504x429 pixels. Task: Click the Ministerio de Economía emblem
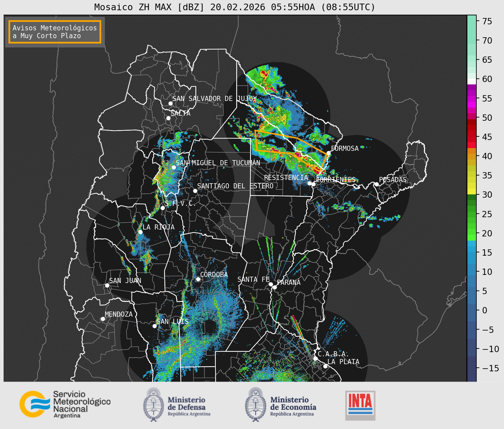[256, 404]
